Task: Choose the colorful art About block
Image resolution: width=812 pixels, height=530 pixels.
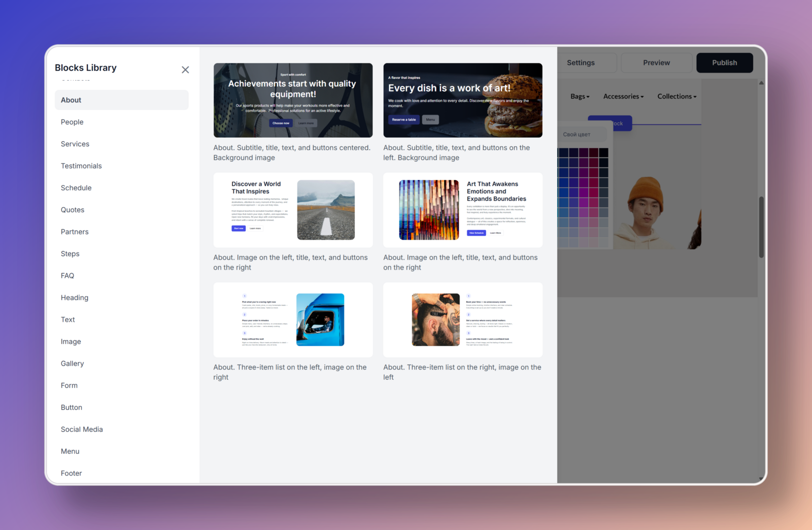Action: point(462,210)
